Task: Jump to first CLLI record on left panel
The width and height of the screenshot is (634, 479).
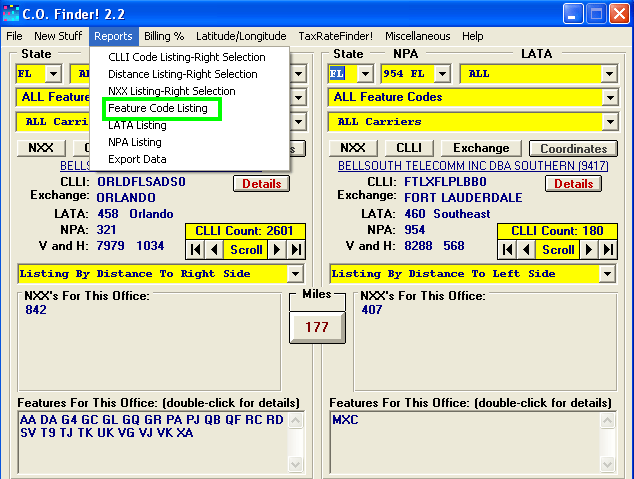Action: point(196,249)
